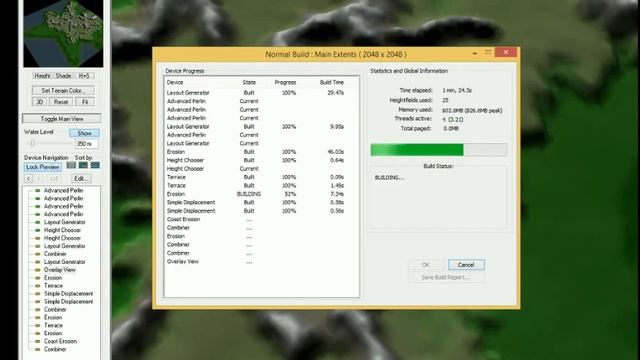Click the device icon beside Overlay View in tree
Viewport: 640px width, 360px height.
click(38, 270)
